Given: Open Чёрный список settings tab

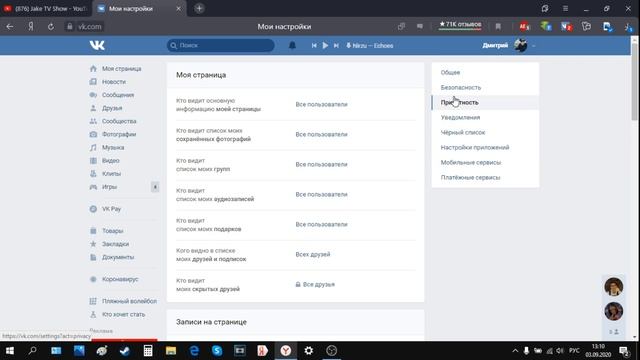Looking at the screenshot, I should [485, 132].
